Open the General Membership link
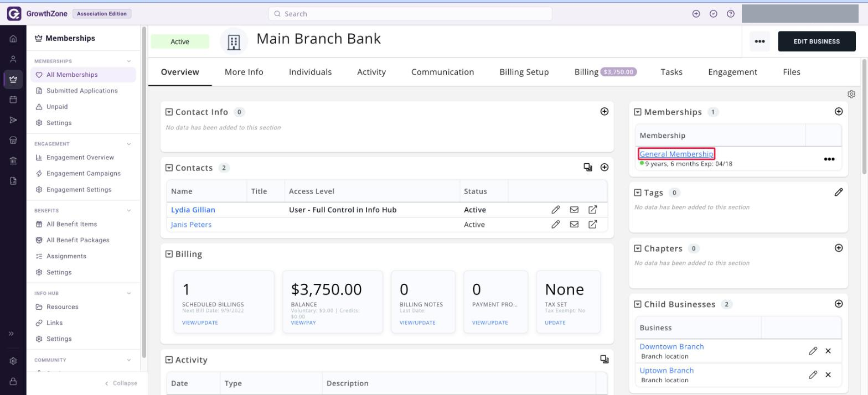The image size is (868, 395). pos(676,154)
